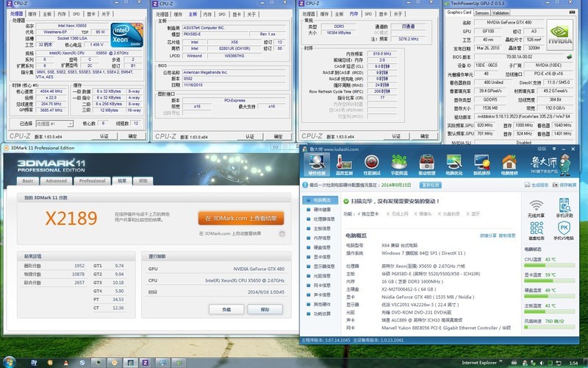Click 生成报告 generate report in Ludashi
The width and height of the screenshot is (588, 368).
point(537,185)
